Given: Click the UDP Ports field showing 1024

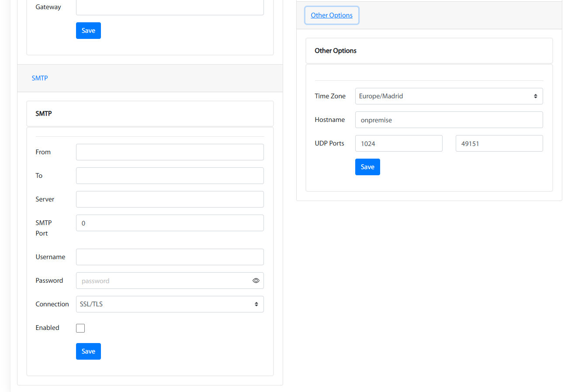Looking at the screenshot, I should [x=398, y=143].
